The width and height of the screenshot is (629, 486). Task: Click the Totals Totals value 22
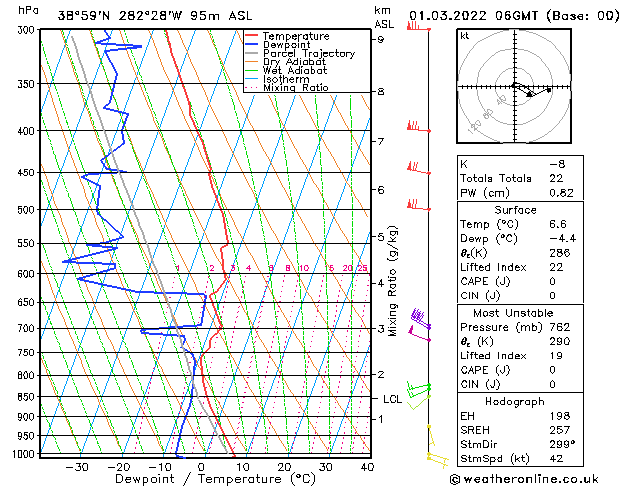click(x=556, y=178)
